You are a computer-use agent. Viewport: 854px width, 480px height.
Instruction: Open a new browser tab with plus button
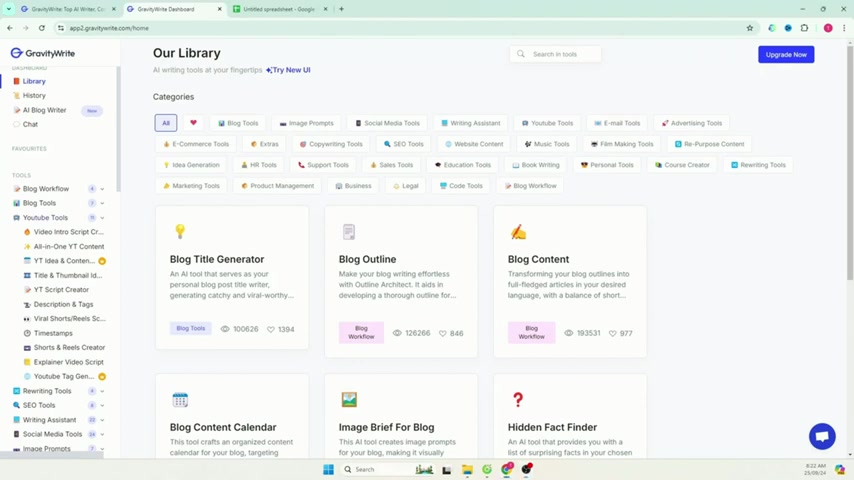[x=341, y=9]
